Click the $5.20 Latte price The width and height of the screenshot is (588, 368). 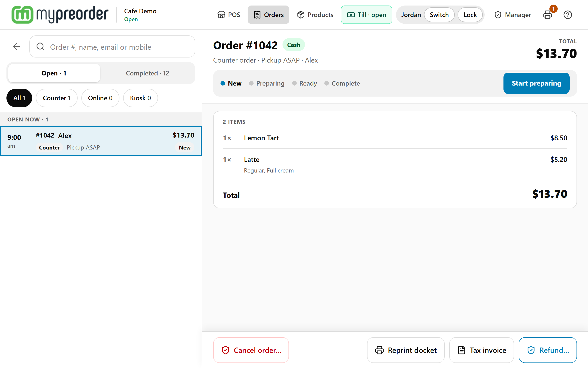click(559, 159)
